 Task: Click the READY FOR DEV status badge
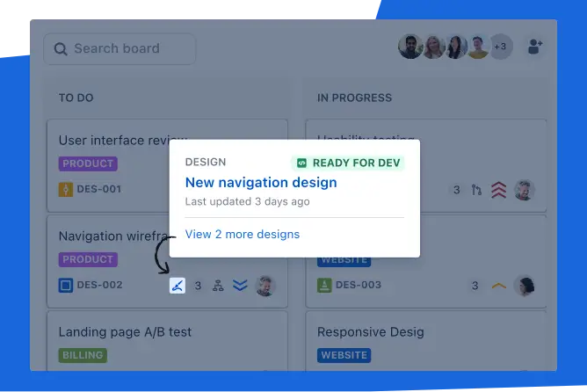(x=348, y=163)
